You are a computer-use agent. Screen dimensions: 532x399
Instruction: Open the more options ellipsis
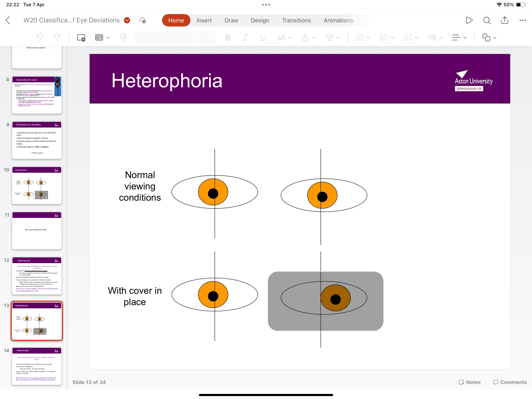tap(522, 20)
